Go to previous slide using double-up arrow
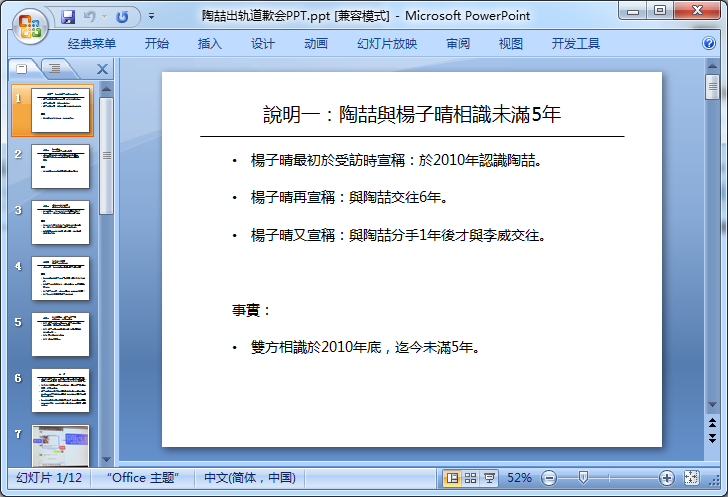728x497 pixels. (712, 424)
